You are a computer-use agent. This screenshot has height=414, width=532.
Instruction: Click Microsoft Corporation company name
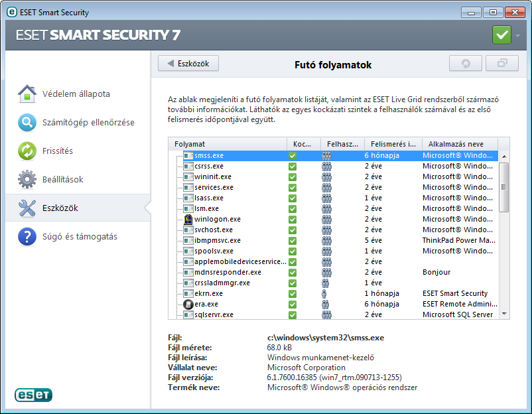306,368
